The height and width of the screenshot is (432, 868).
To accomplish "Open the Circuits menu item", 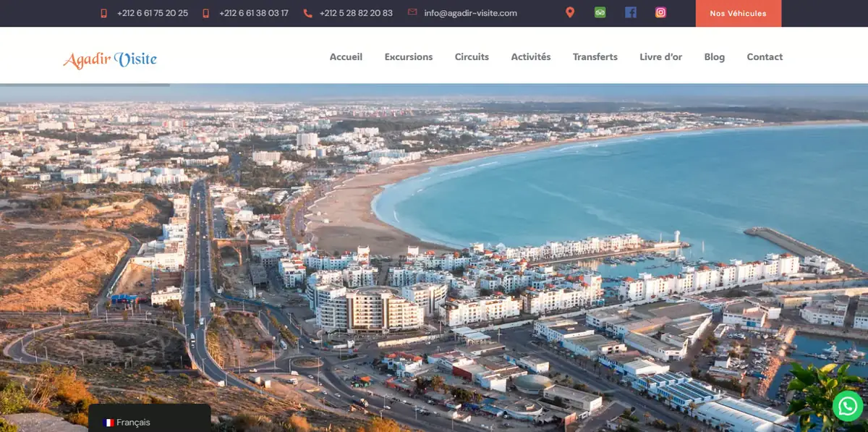I will 472,56.
